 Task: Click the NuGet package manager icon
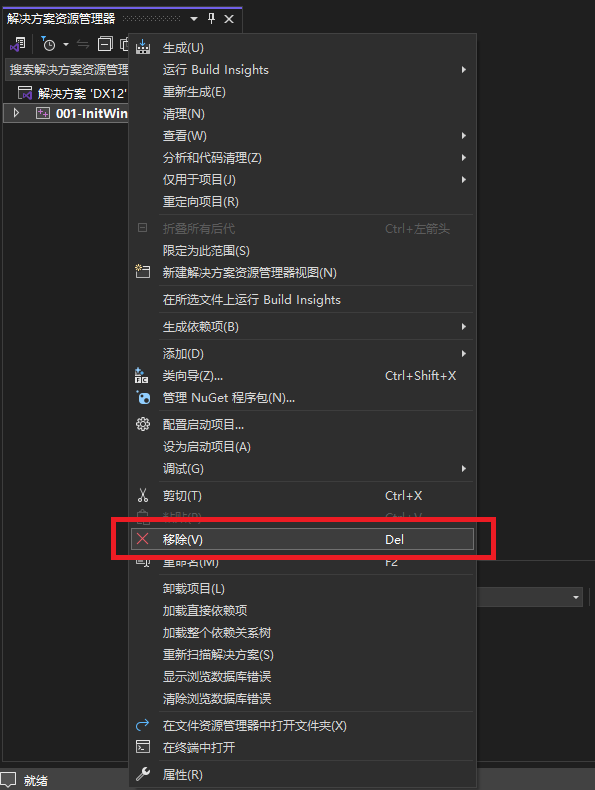click(x=143, y=398)
